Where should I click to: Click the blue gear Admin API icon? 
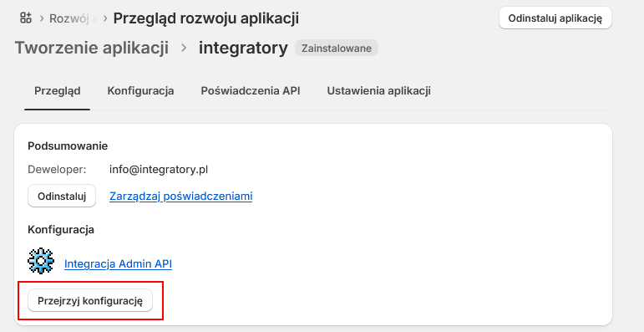point(41,261)
